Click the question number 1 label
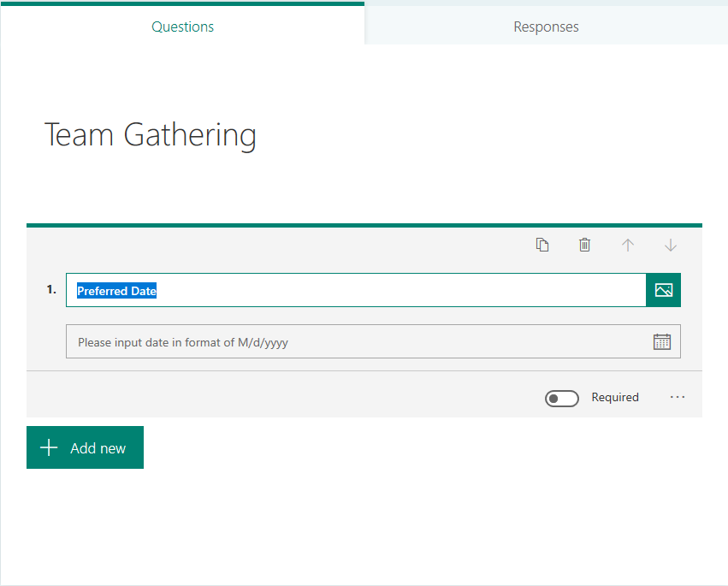Image resolution: width=728 pixels, height=586 pixels. click(51, 290)
